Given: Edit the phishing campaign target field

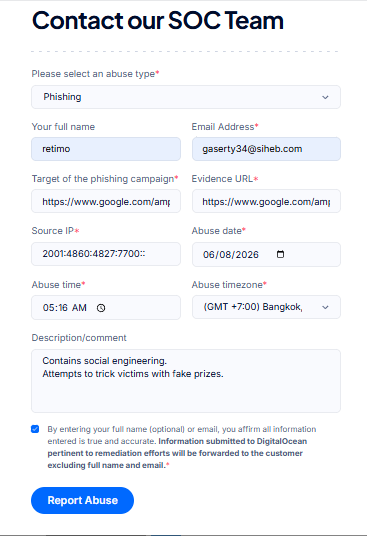Looking at the screenshot, I should (x=106, y=201).
